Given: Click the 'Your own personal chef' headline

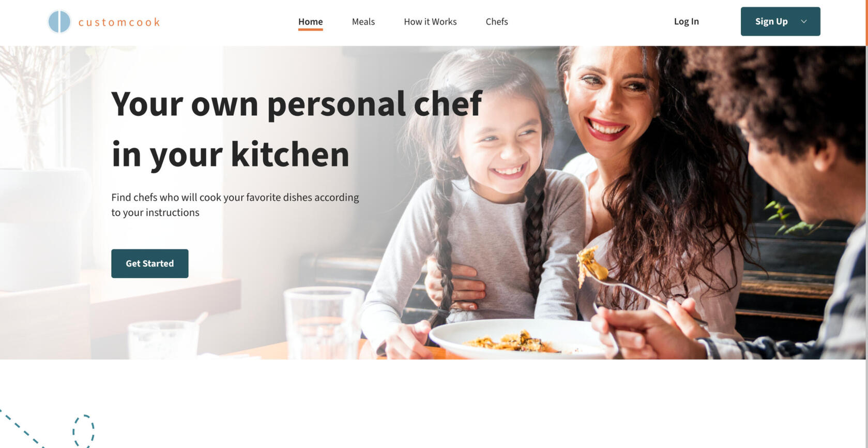Looking at the screenshot, I should coord(297,104).
